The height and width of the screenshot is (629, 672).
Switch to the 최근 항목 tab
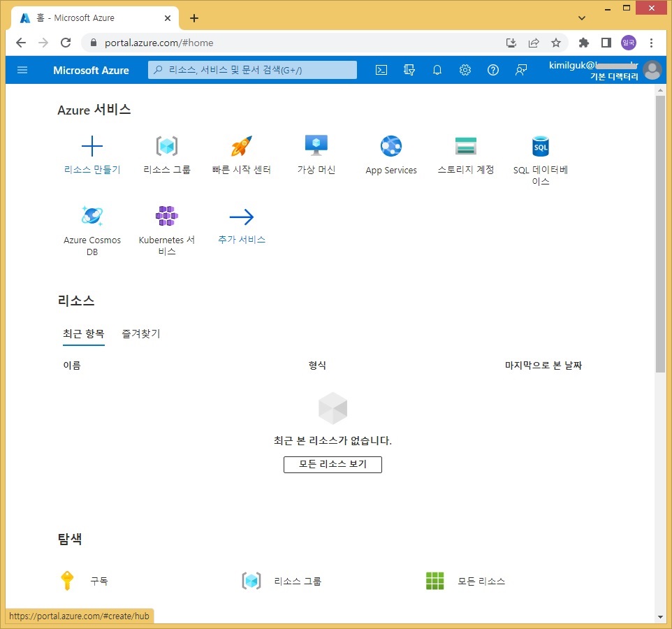click(x=84, y=333)
